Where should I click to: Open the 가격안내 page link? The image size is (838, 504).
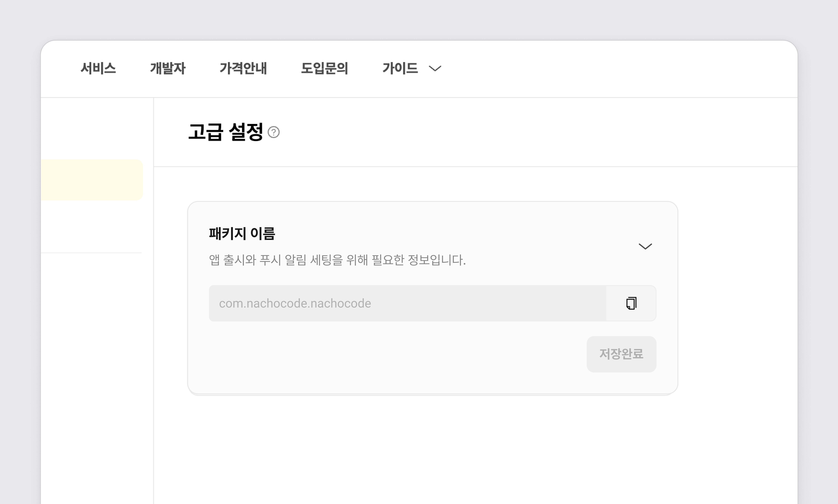[x=243, y=68]
